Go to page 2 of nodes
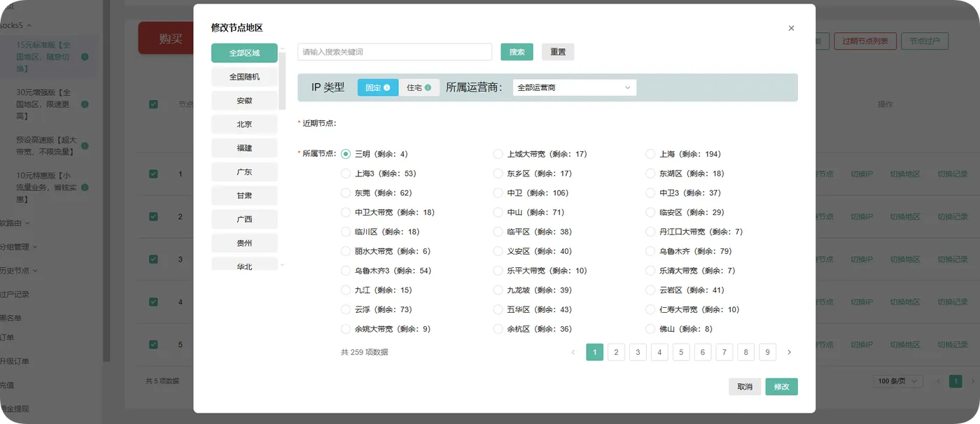The width and height of the screenshot is (980, 424). (616, 352)
